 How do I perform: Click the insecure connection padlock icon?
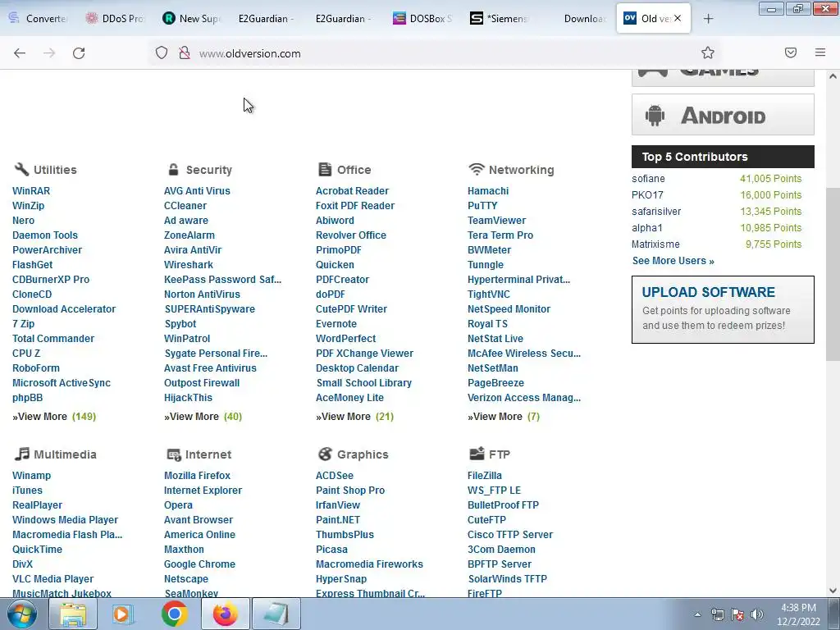coord(185,52)
